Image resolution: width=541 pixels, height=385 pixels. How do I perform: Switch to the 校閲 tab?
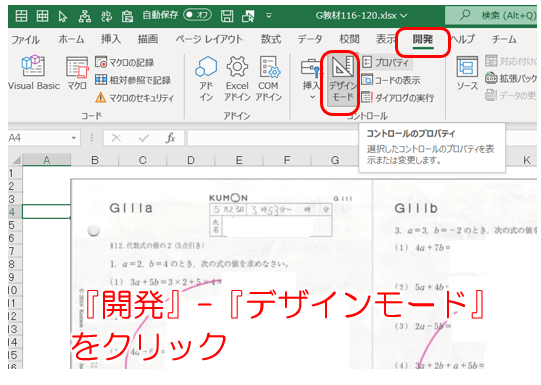click(x=349, y=39)
